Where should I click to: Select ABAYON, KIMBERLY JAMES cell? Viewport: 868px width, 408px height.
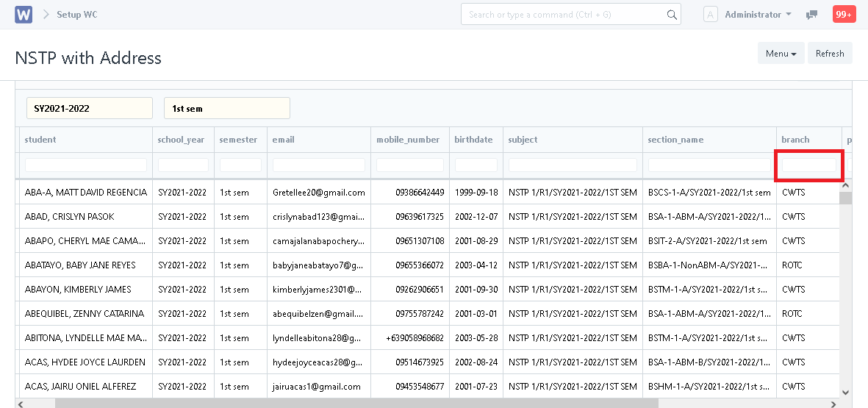click(x=86, y=289)
